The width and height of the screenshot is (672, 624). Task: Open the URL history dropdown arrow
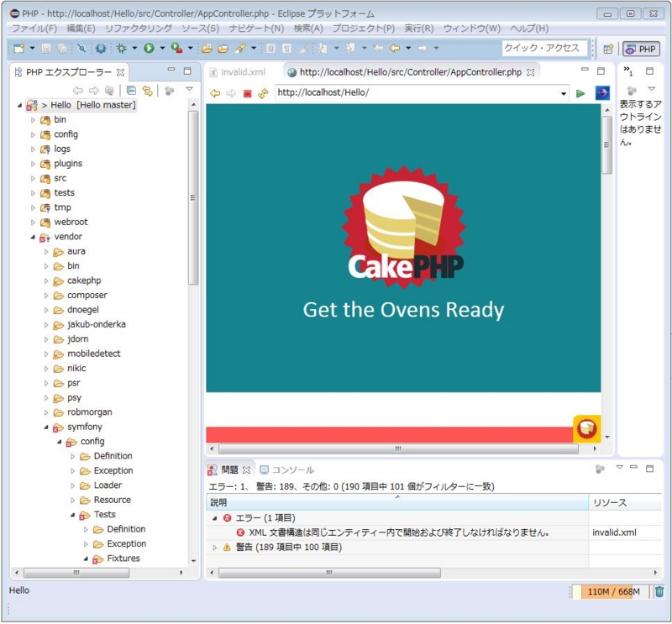pos(563,93)
